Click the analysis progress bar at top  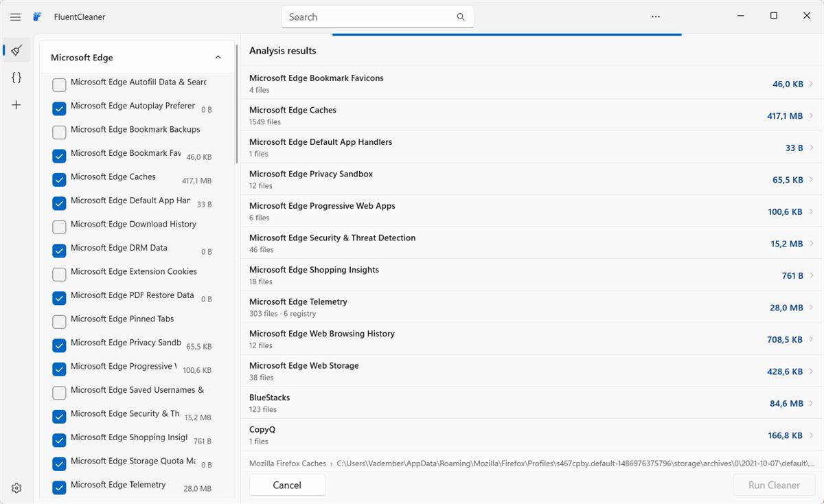coord(507,34)
